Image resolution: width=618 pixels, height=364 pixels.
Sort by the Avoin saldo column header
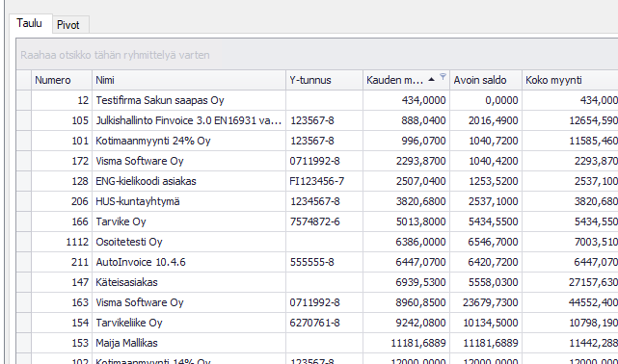[x=486, y=80]
